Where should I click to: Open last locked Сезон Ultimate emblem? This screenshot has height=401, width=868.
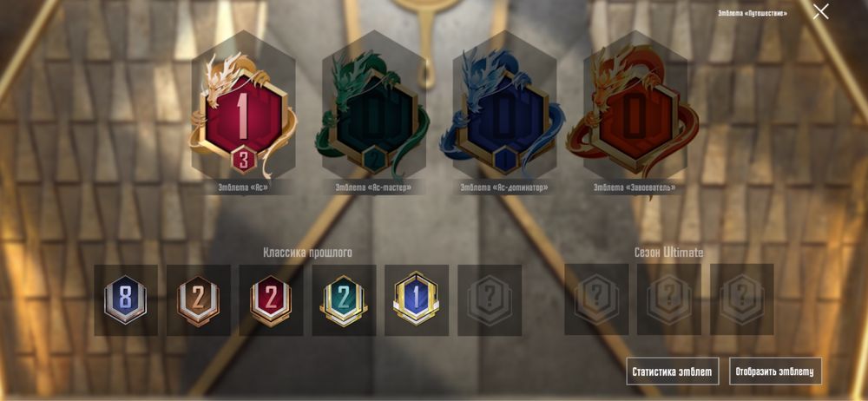[x=742, y=299]
